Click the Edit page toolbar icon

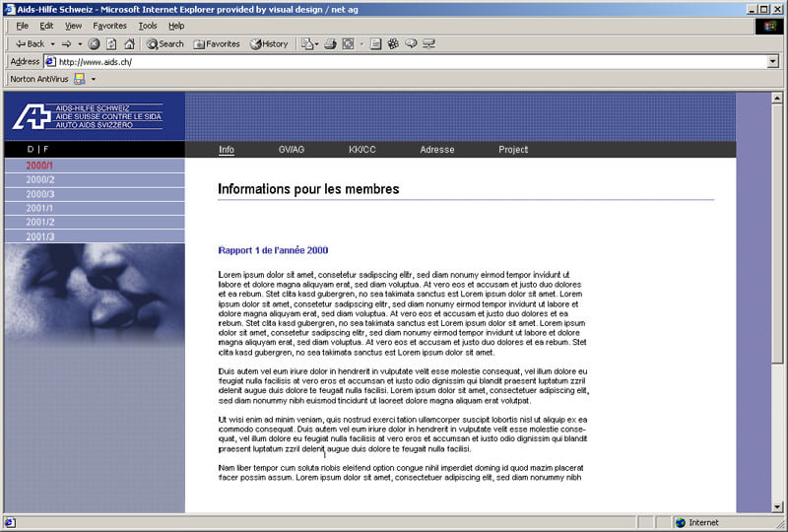point(348,44)
